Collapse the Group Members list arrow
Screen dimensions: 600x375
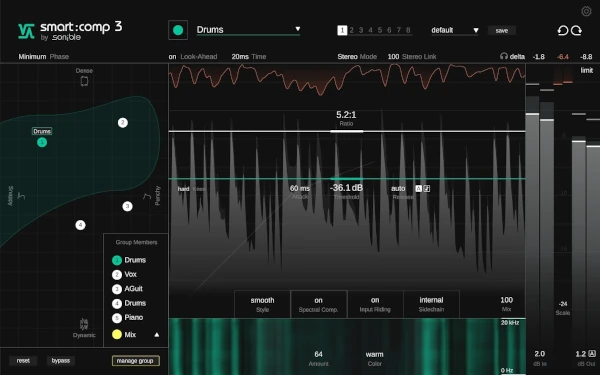(157, 335)
